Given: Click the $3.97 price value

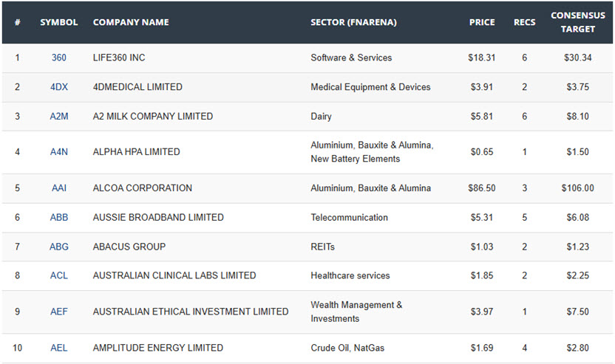Looking at the screenshot, I should point(482,312).
